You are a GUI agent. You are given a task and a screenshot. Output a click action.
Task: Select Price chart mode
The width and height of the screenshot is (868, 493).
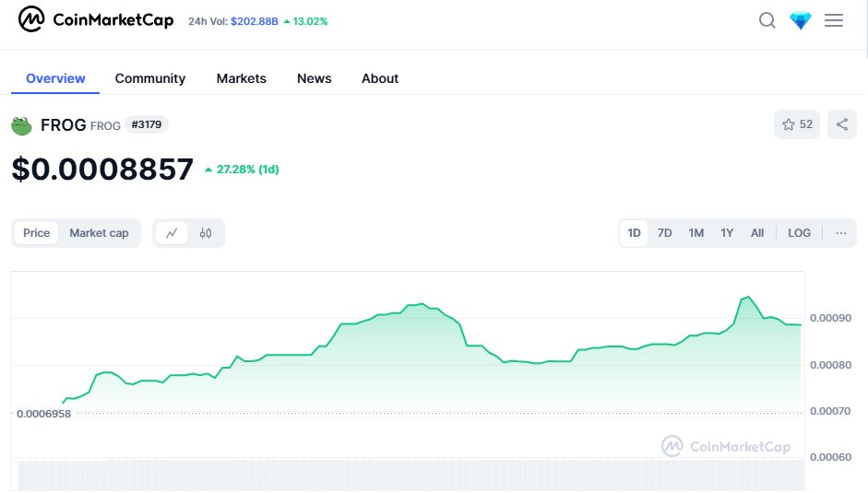tap(37, 233)
